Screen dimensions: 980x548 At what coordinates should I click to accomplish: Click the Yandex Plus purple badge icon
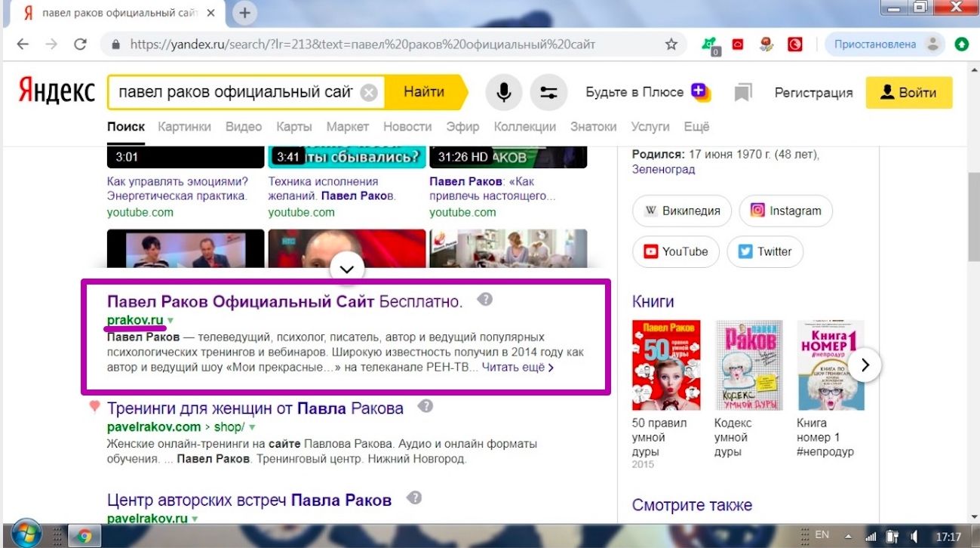pos(701,92)
